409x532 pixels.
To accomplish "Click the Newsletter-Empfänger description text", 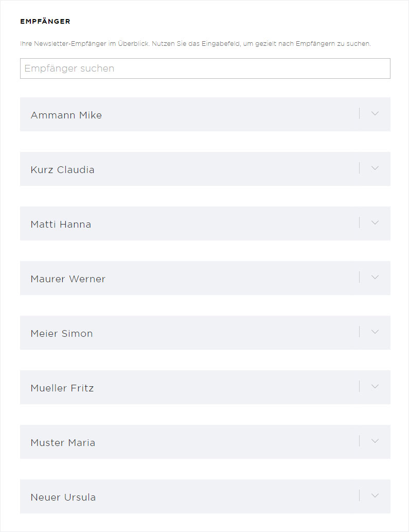I will point(195,44).
